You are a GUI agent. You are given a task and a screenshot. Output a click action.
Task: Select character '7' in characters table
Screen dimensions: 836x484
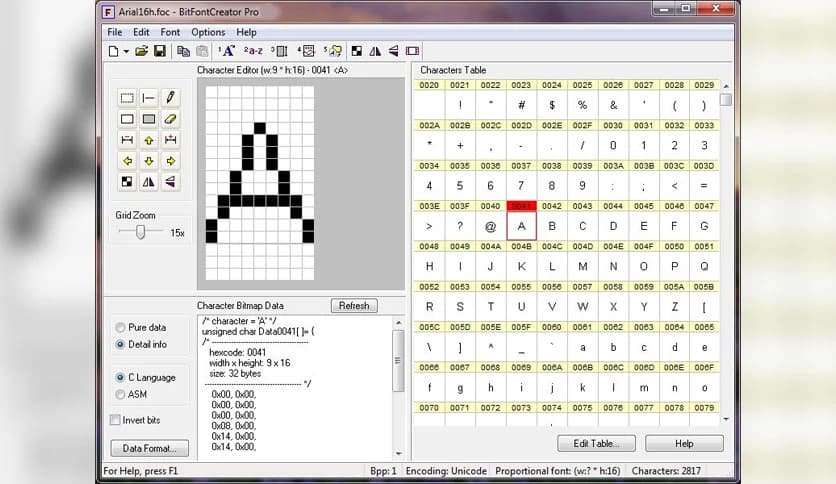(x=521, y=185)
